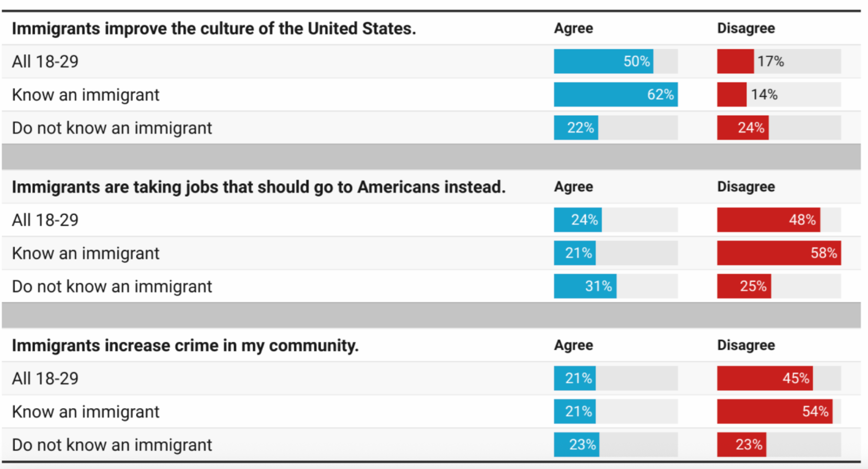This screenshot has width=868, height=469.
Task: Select the 17% disagree red bar
Action: point(735,61)
